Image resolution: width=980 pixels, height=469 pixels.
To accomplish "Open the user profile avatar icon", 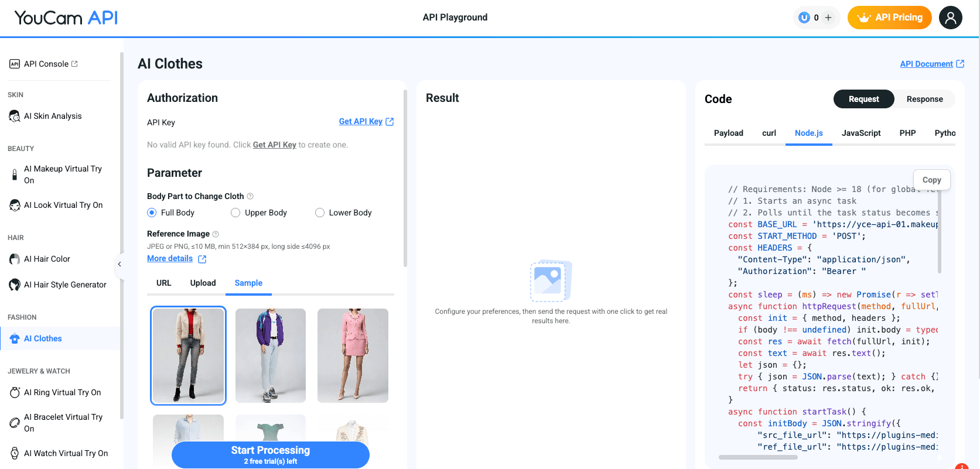I will point(950,18).
